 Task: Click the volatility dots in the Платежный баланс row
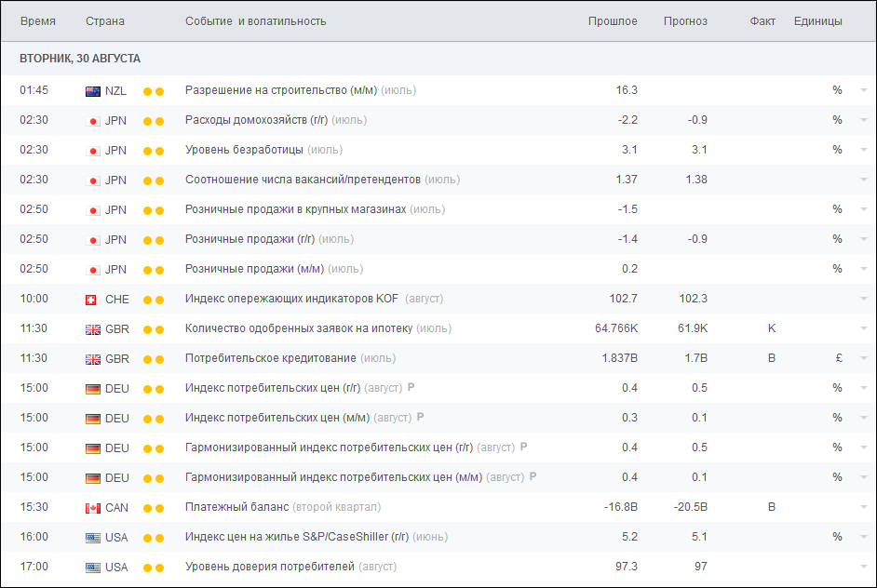(x=154, y=508)
